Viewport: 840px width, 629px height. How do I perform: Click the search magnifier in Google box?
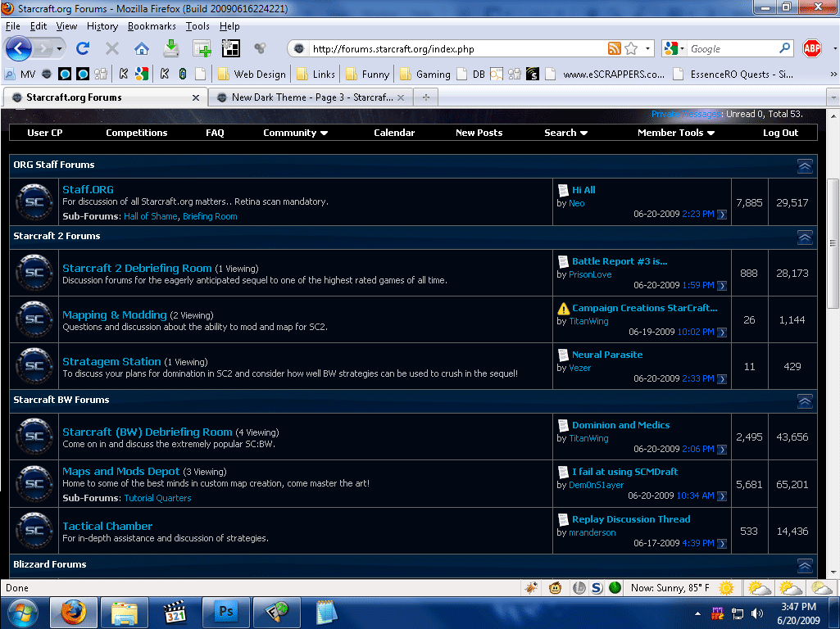785,48
